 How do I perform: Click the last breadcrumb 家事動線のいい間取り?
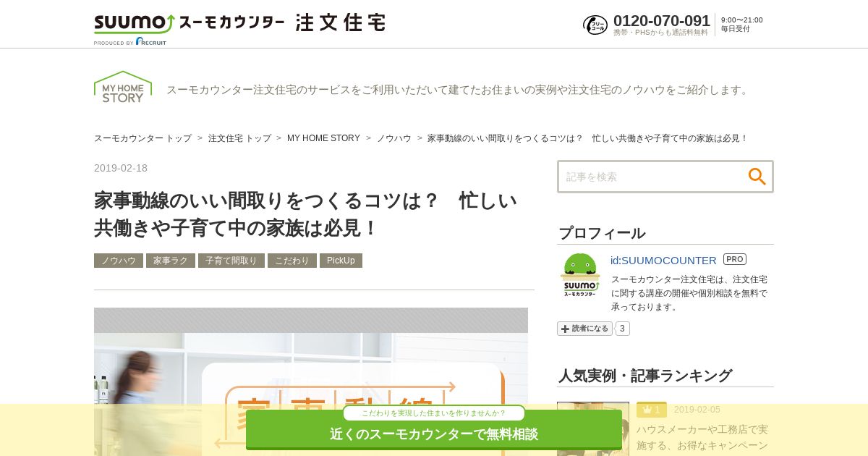[587, 138]
